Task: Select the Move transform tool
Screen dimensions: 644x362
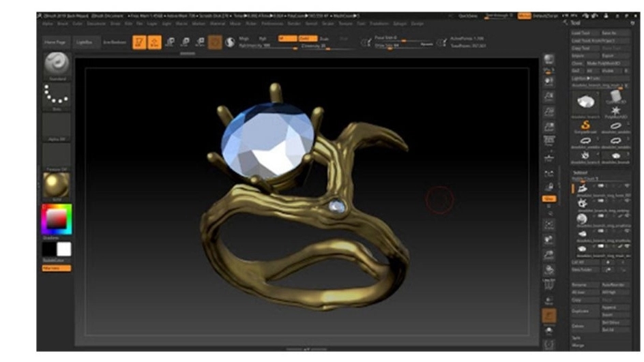Action: (x=170, y=42)
